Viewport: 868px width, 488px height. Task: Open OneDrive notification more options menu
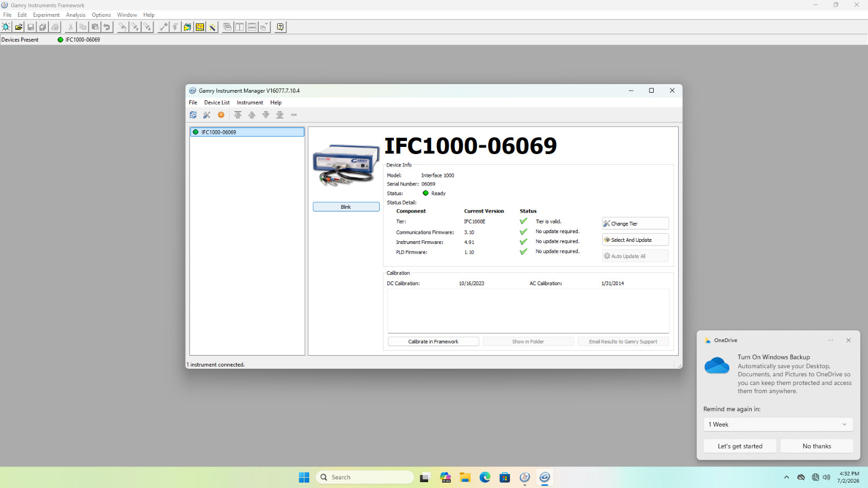pyautogui.click(x=830, y=341)
